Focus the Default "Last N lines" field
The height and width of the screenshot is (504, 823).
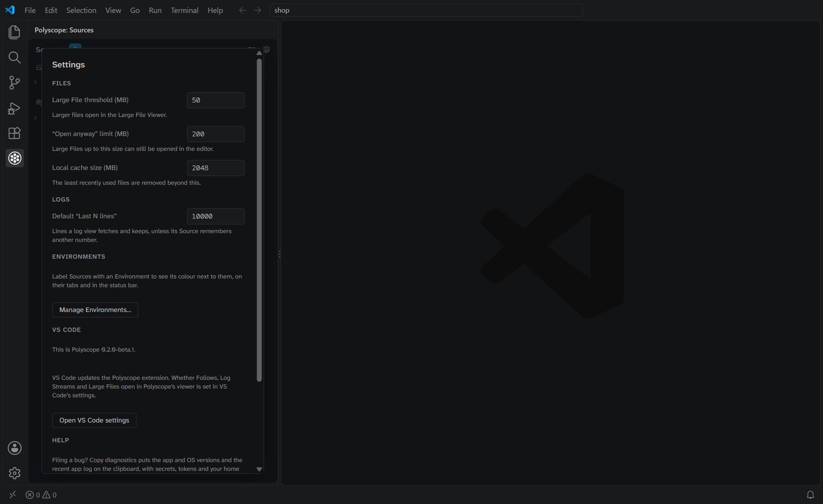point(216,216)
